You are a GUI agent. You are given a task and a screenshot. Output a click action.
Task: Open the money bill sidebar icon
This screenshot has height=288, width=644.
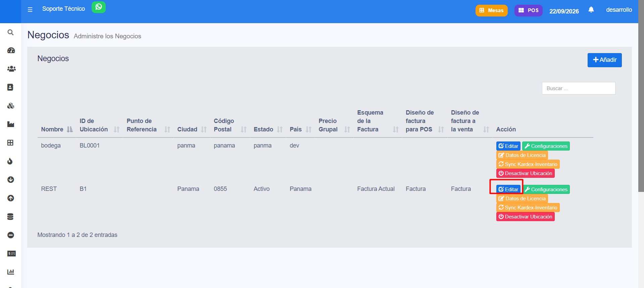point(11,254)
